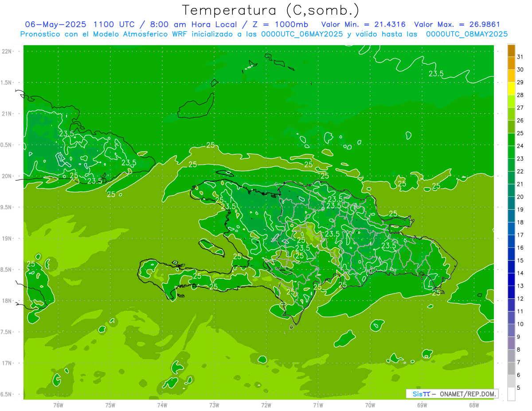This screenshot has height=411, width=532.
Task: Click the '73W' longitude axis label
Action: pos(214,405)
